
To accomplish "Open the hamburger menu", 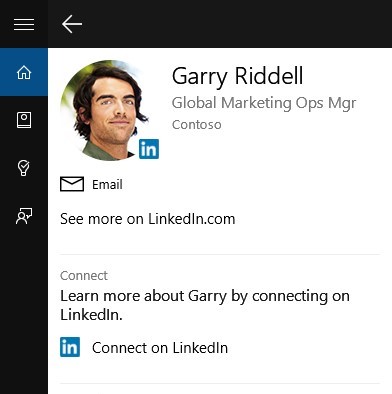I will pos(24,24).
